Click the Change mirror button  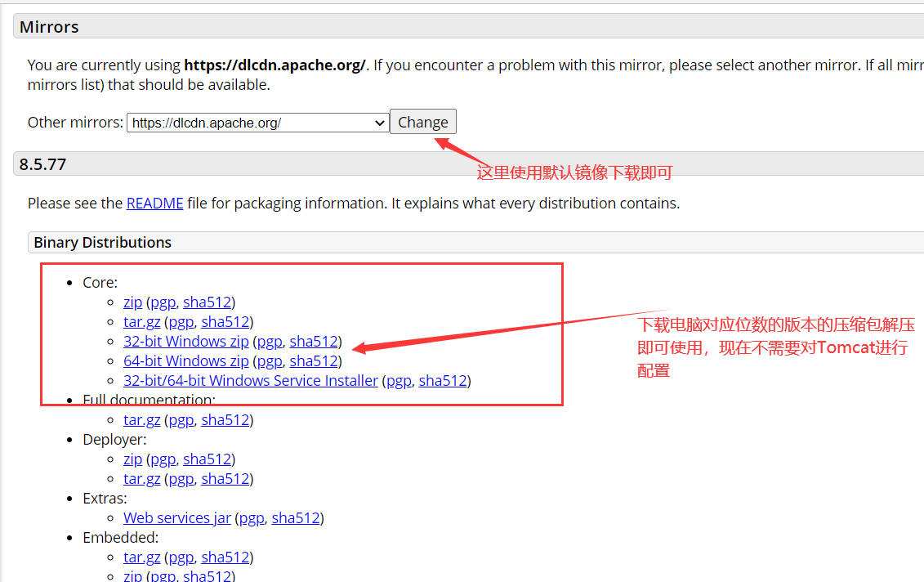[422, 122]
